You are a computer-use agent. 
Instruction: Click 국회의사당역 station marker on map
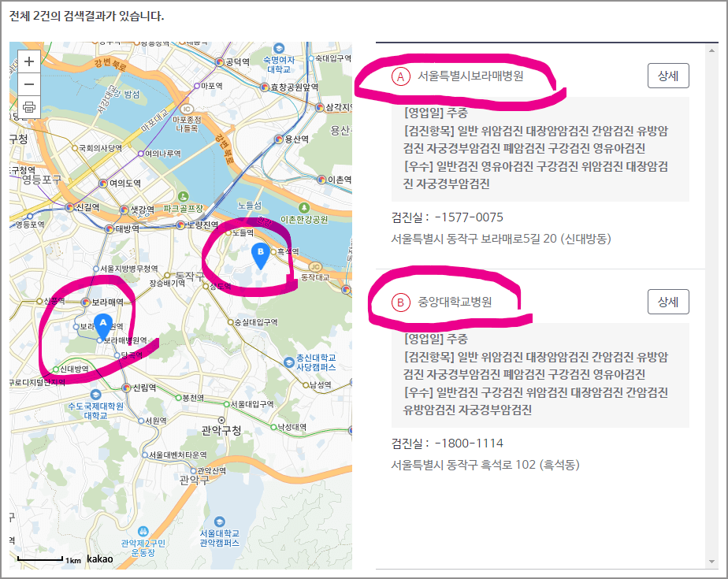[x=74, y=148]
